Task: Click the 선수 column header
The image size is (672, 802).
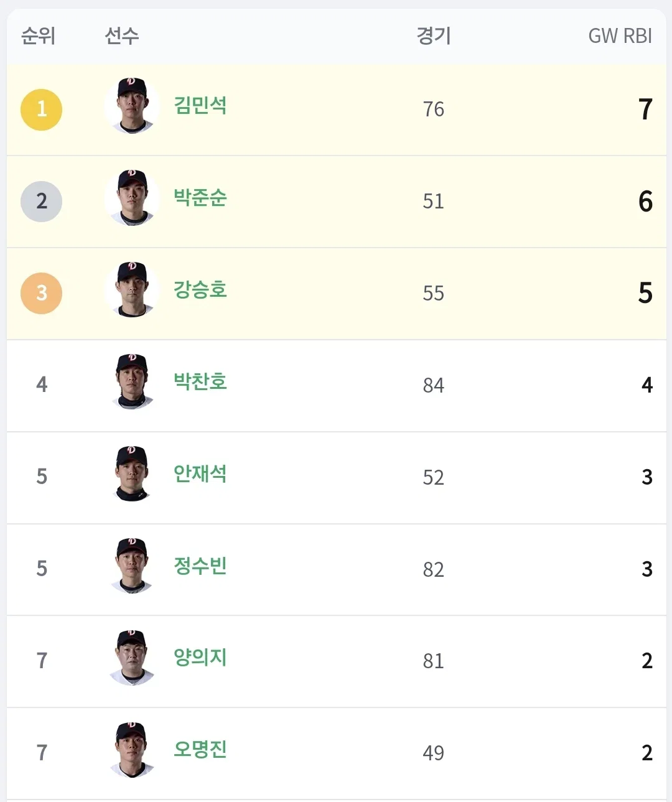Action: (122, 35)
